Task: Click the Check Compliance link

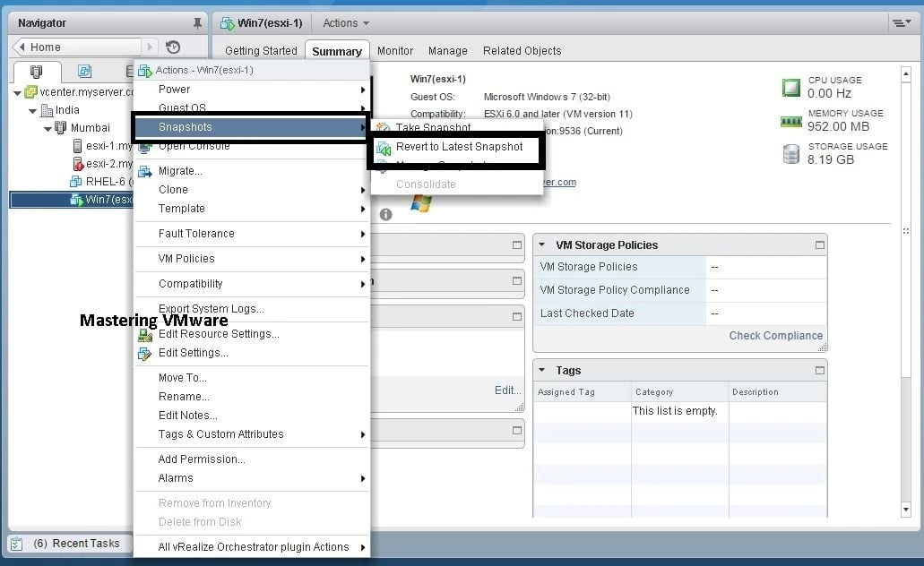Action: pos(775,336)
